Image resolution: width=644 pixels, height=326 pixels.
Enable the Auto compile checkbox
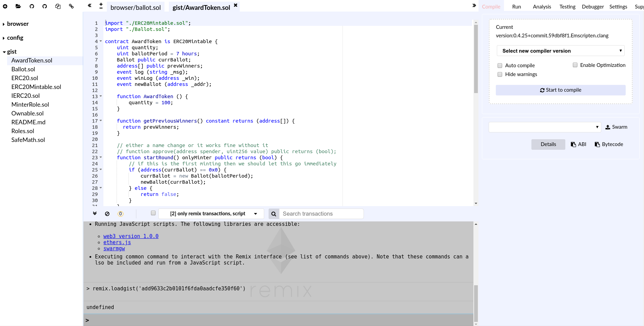[500, 66]
